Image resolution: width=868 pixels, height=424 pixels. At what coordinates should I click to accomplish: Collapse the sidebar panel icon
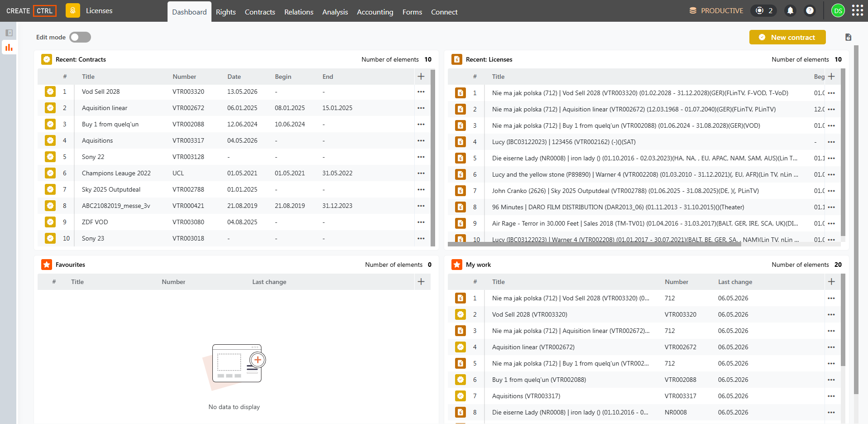tap(9, 33)
